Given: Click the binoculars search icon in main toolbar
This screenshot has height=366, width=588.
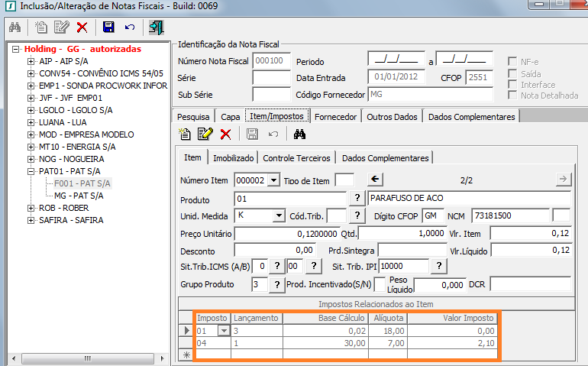Looking at the screenshot, I should [15, 28].
